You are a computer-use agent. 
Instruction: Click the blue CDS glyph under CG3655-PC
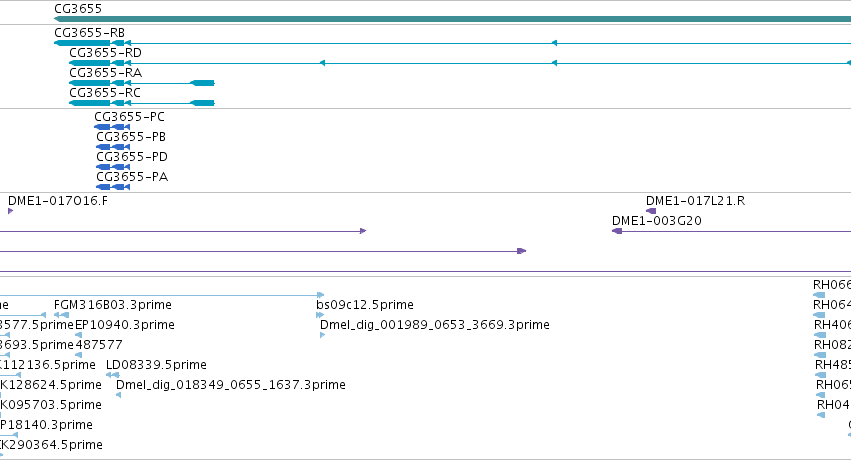pos(112,127)
